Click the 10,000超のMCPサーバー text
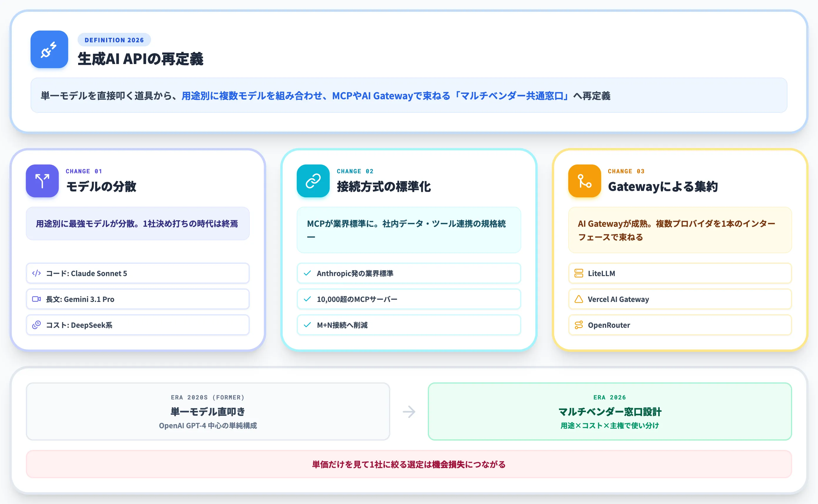This screenshot has height=504, width=818. coord(357,299)
